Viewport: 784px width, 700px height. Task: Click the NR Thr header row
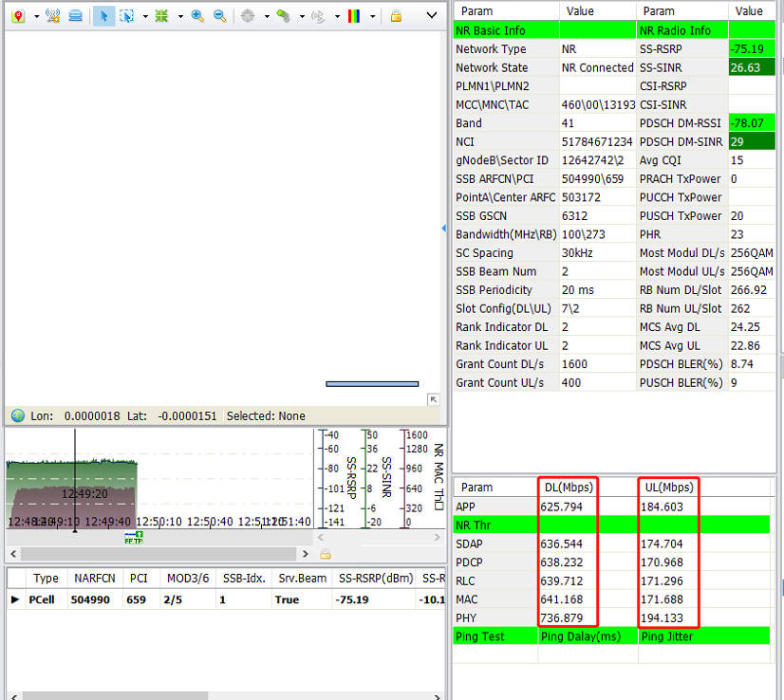[x=611, y=525]
